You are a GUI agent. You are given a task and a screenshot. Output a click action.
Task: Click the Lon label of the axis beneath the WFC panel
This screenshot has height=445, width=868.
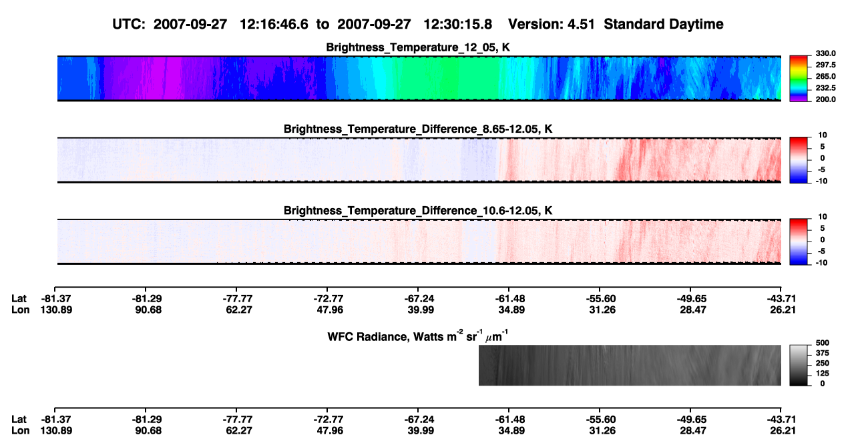tap(20, 431)
